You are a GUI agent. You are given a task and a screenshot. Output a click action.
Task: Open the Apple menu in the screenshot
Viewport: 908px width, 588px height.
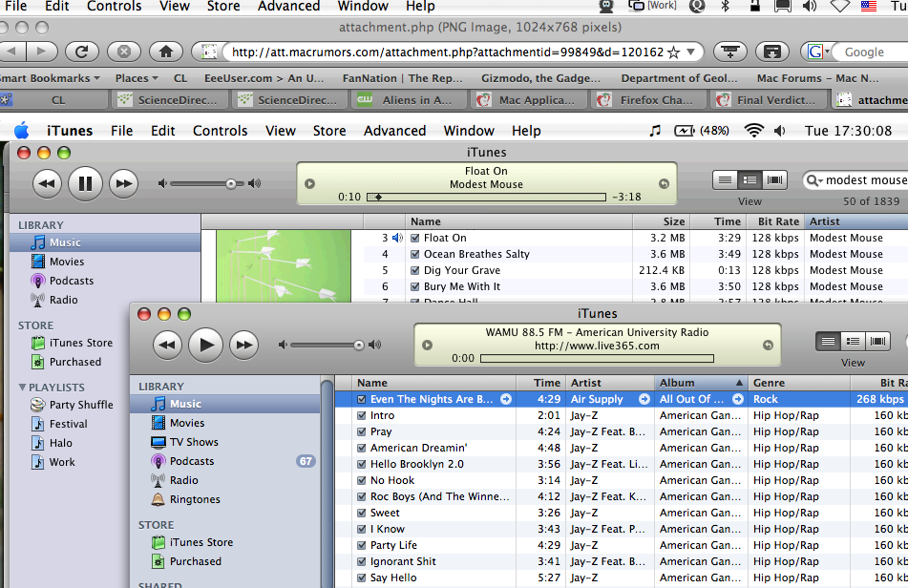[x=21, y=131]
